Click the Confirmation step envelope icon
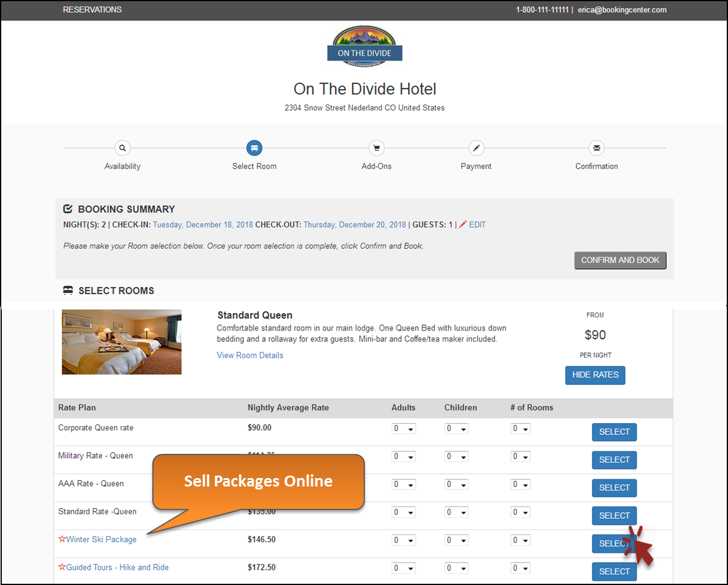 (596, 148)
